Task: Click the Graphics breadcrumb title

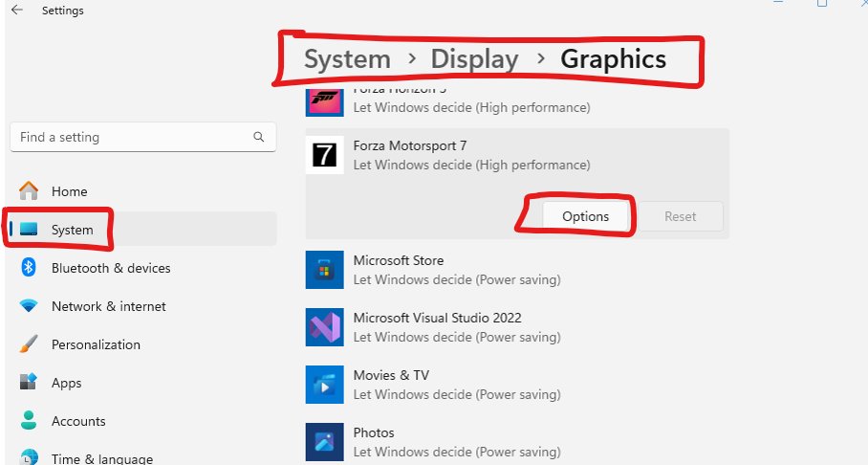Action: point(614,59)
